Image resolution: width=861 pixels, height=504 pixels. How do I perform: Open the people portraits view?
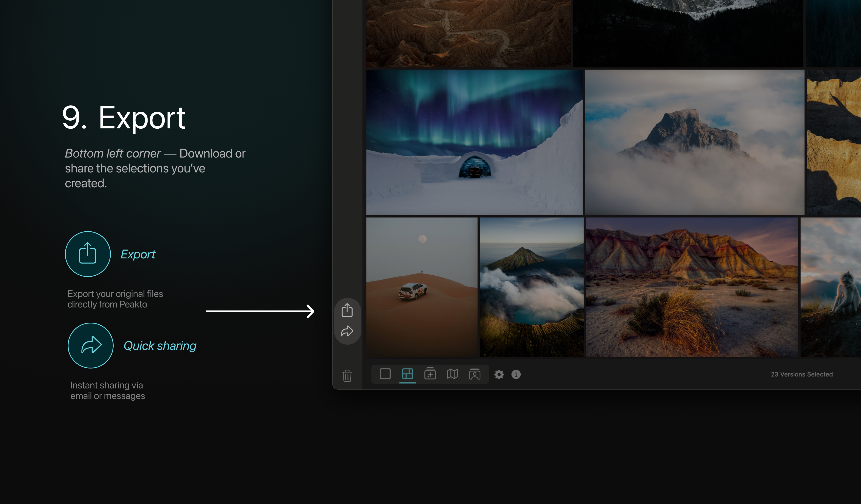[x=475, y=374]
